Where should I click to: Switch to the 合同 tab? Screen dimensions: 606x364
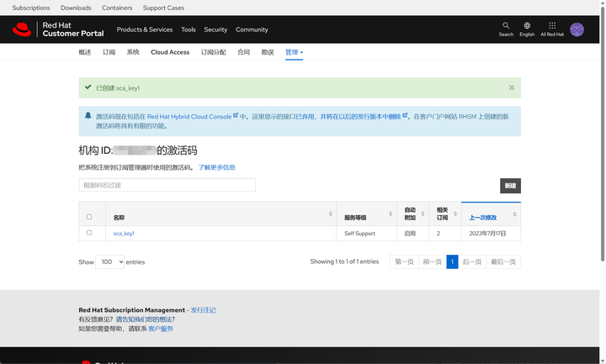pyautogui.click(x=243, y=52)
